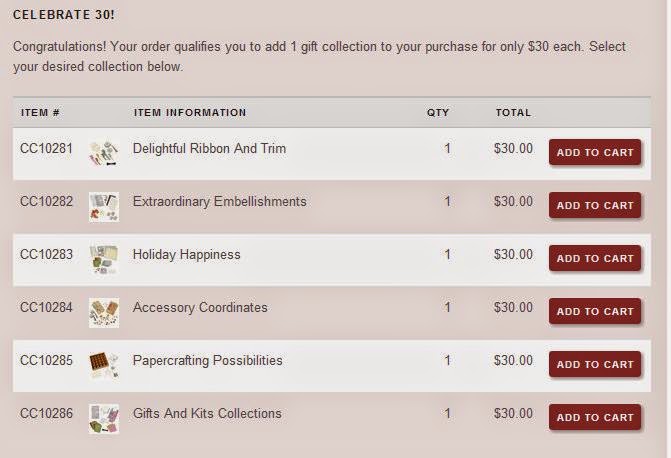Click the Accessory Coordinates product thumbnail
Image resolution: width=671 pixels, height=458 pixels.
point(103,312)
